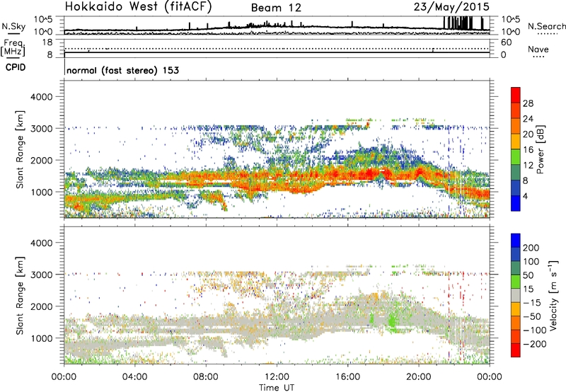Click the 'CPID' label

coord(16,67)
